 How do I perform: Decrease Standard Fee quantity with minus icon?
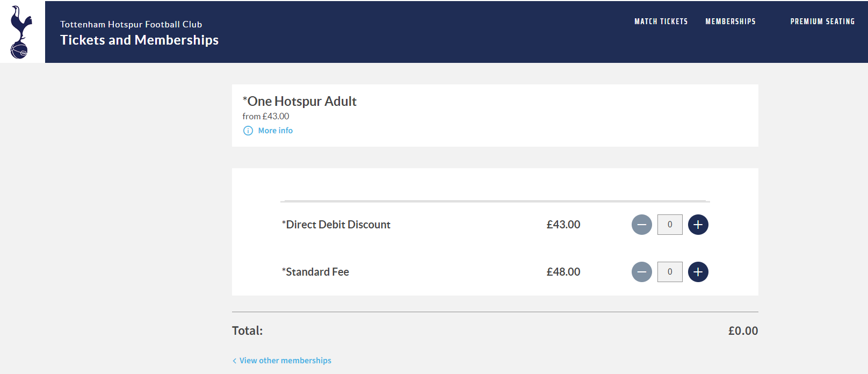click(x=641, y=272)
